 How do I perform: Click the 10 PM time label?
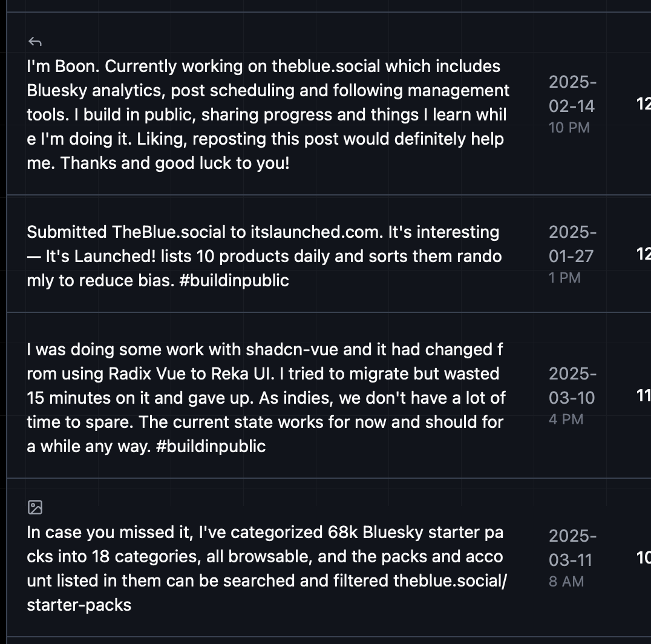[x=569, y=128]
